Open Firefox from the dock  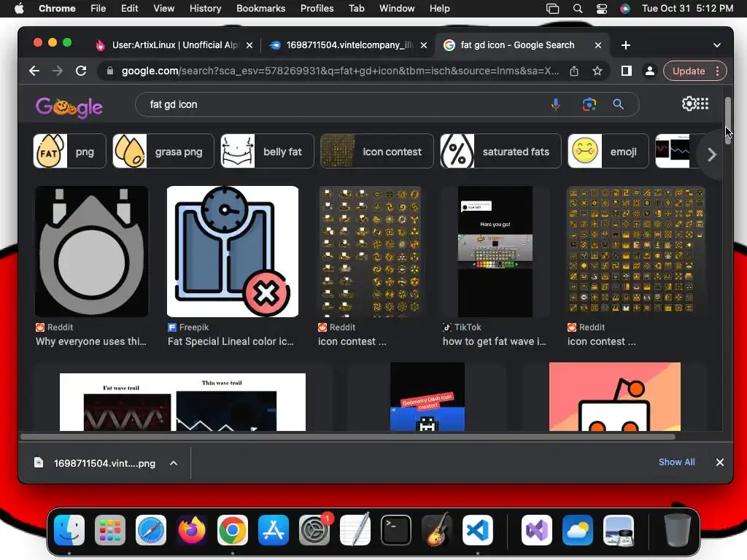(x=192, y=530)
